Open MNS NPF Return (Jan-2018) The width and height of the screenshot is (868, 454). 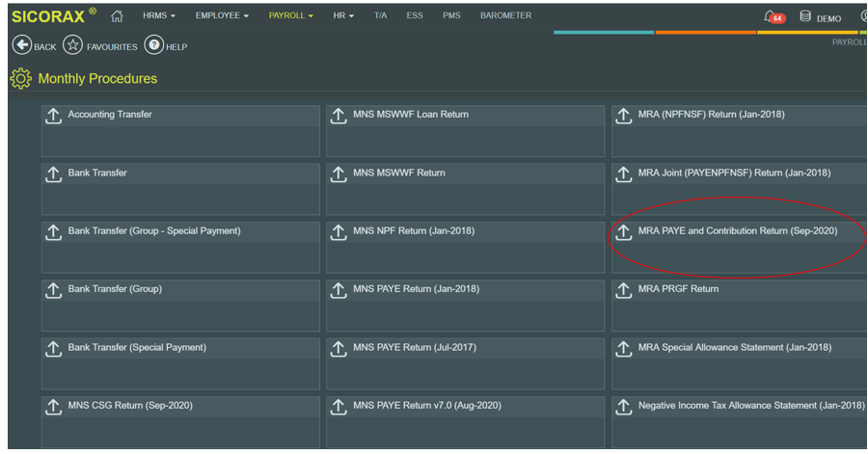click(x=414, y=230)
